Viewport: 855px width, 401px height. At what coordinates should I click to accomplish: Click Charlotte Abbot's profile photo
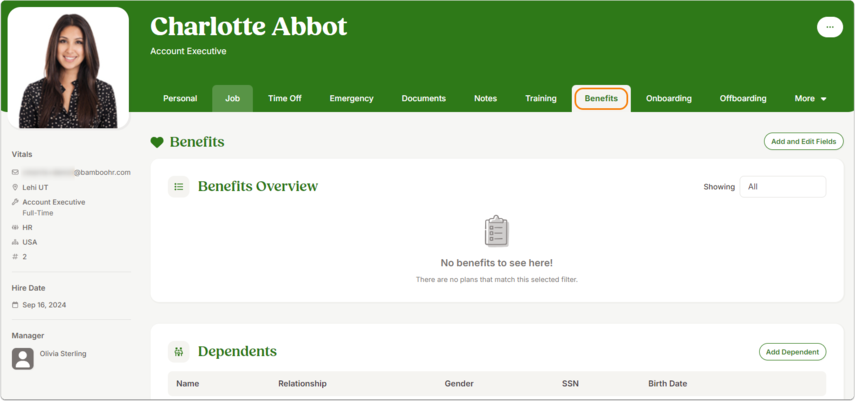coord(68,68)
